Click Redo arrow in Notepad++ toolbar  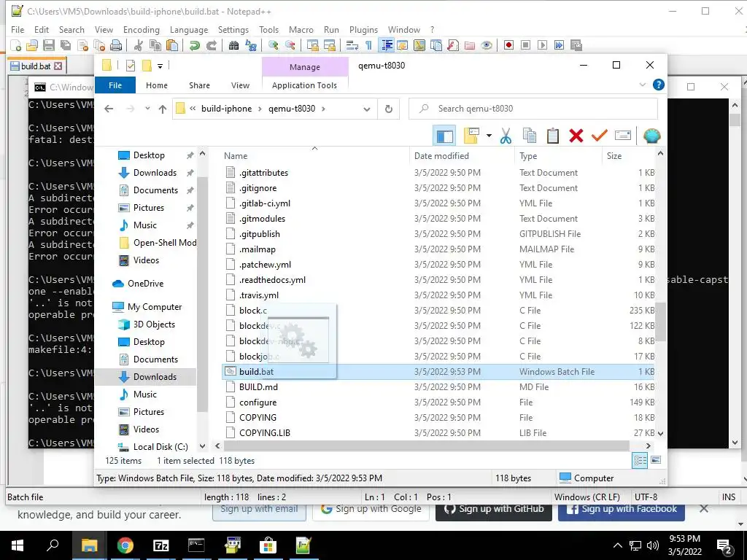pyautogui.click(x=212, y=45)
